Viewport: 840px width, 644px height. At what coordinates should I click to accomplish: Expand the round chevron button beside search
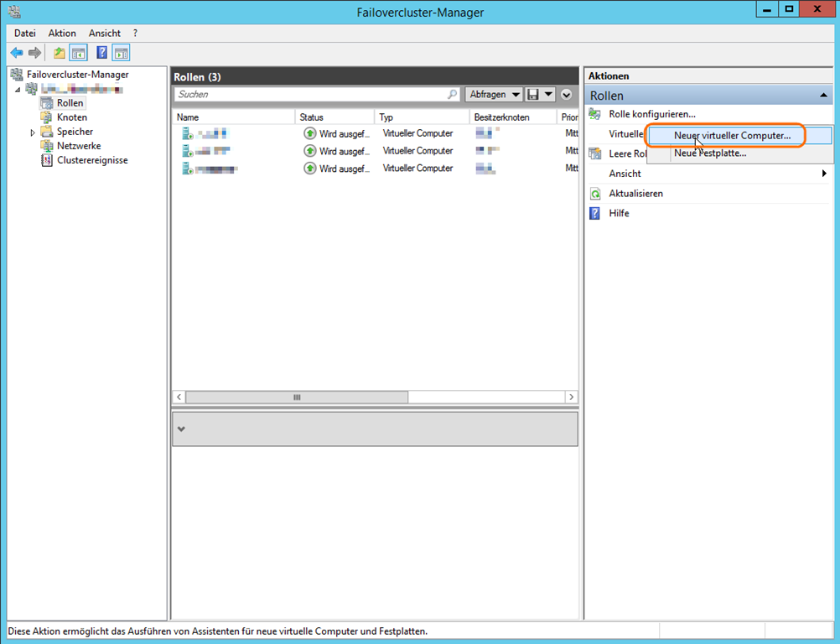pos(567,95)
